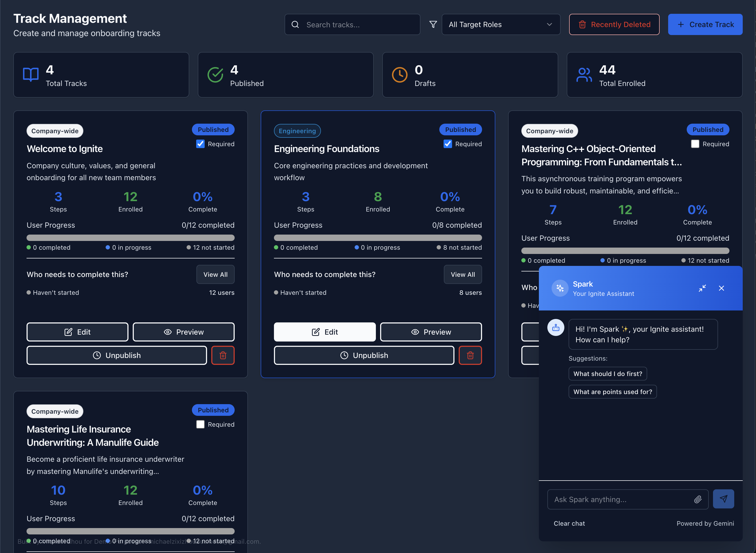Open Recently Deleted
The height and width of the screenshot is (553, 756).
(x=614, y=24)
